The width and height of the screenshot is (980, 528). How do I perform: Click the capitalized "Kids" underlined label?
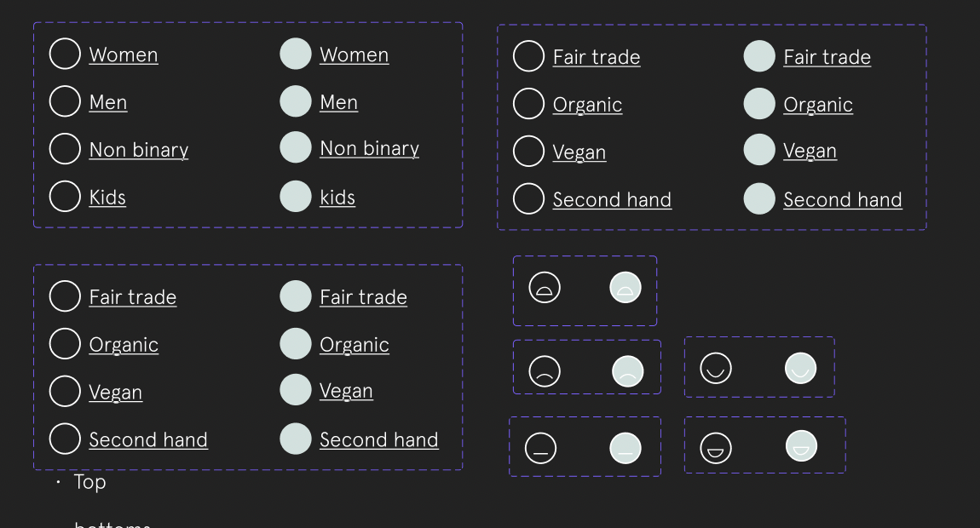click(107, 198)
